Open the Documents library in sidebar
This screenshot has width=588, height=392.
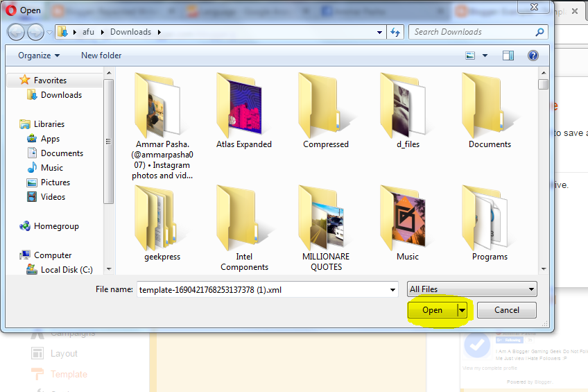[62, 153]
